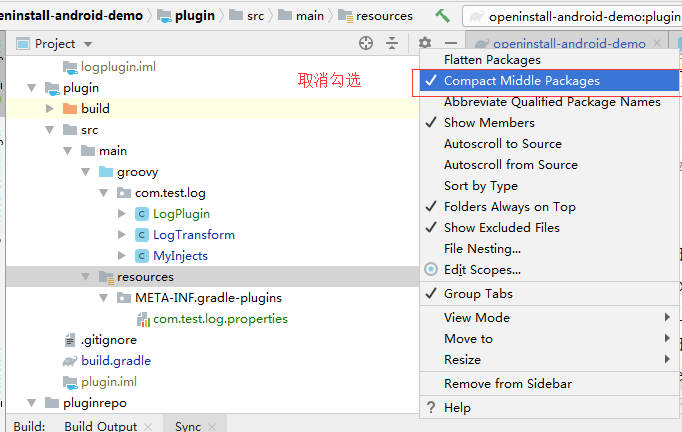The width and height of the screenshot is (682, 432).
Task: Uncheck Compact Middle Packages option
Action: 521,81
